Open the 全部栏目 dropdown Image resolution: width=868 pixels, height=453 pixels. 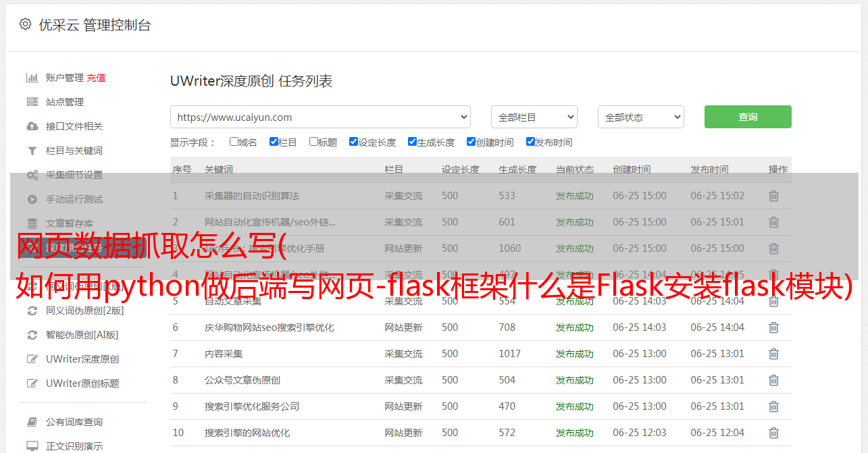(534, 117)
